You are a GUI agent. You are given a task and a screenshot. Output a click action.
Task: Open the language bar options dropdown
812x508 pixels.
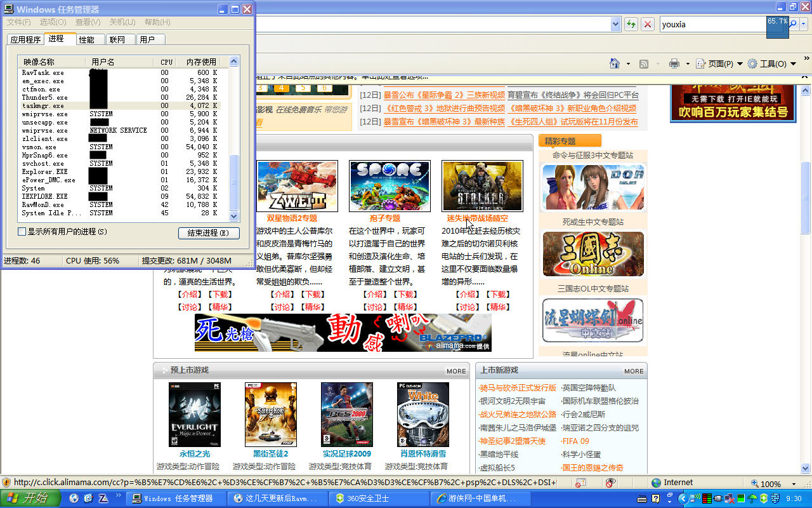pyautogui.click(x=668, y=500)
